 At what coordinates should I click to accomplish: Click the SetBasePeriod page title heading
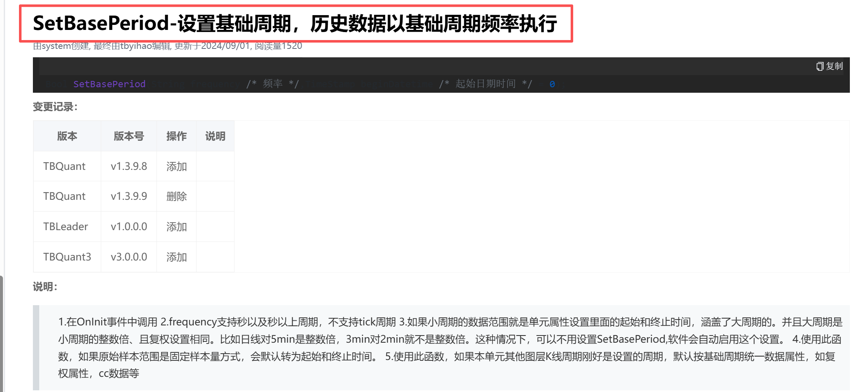[295, 24]
